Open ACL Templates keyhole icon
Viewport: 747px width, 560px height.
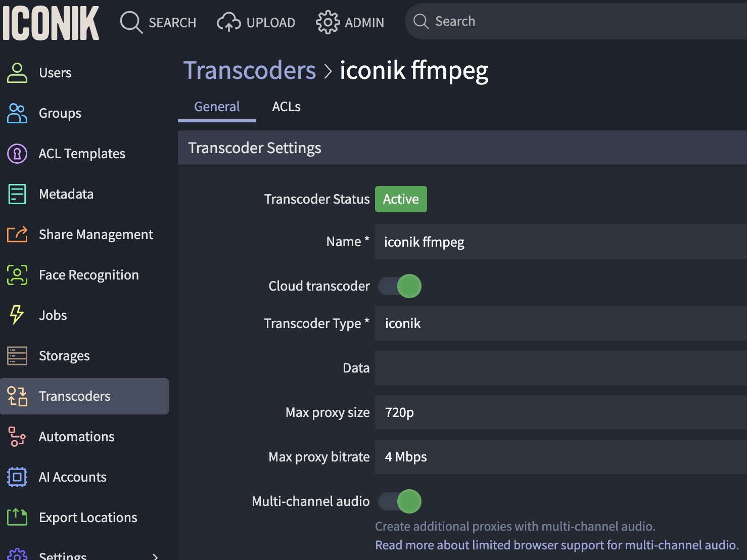pyautogui.click(x=17, y=154)
